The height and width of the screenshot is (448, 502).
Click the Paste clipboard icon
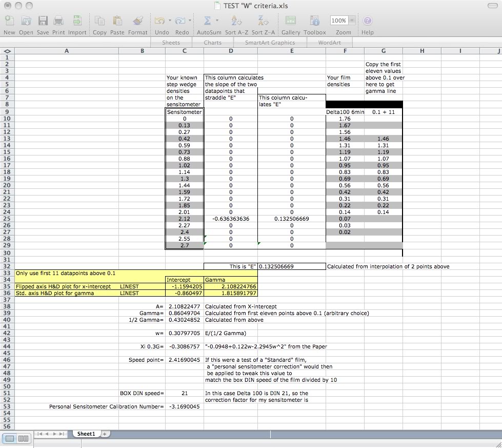[117, 21]
